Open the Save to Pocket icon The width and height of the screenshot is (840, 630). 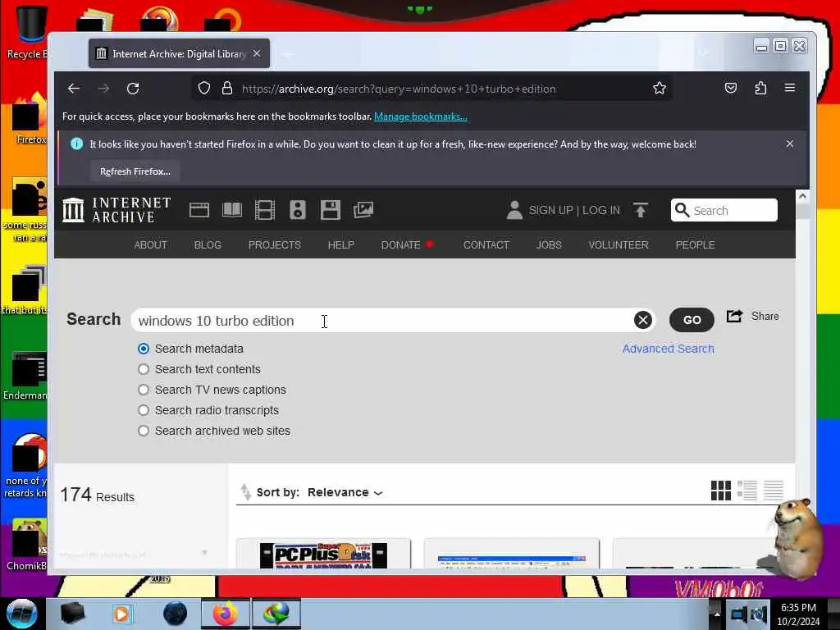coord(731,88)
